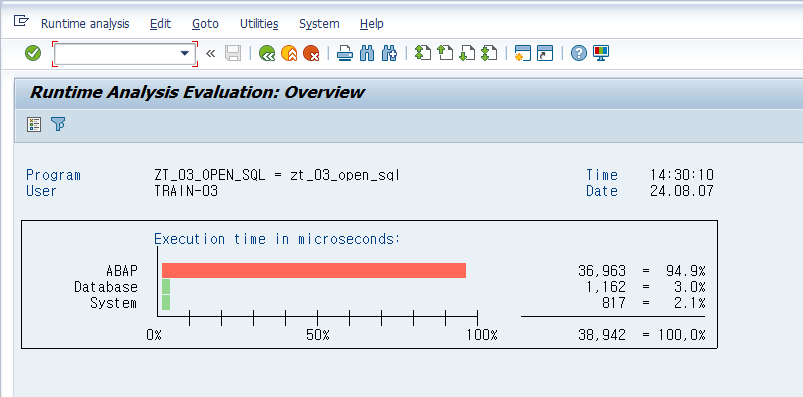This screenshot has width=803, height=397.
Task: Click the yellow Exit icon
Action: [x=289, y=53]
